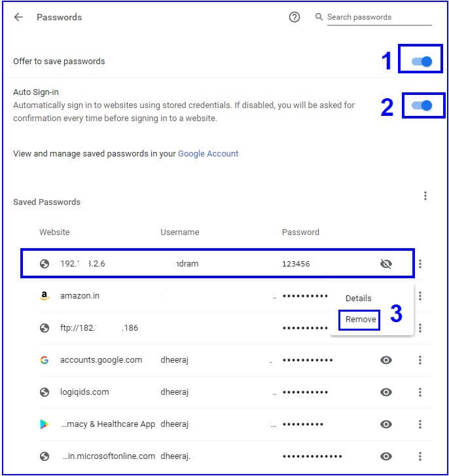The width and height of the screenshot is (449, 476).
Task: Open the logiqids.com website link
Action: point(84,392)
